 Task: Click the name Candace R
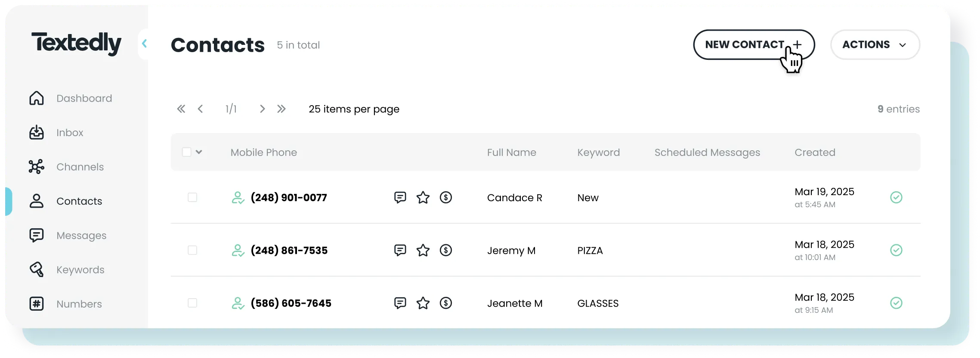515,198
